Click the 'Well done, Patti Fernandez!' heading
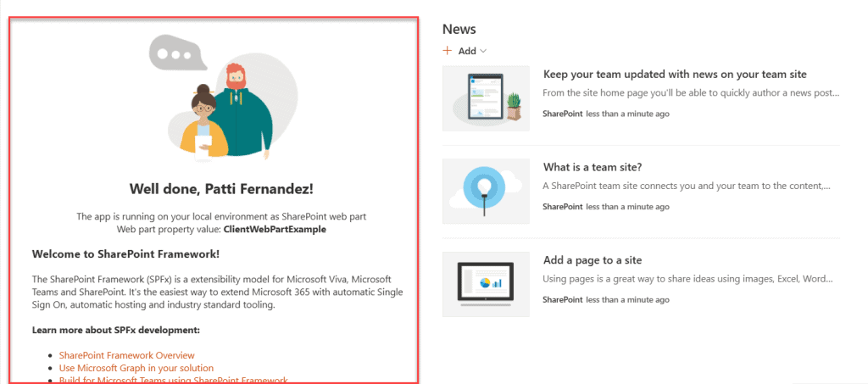Image resolution: width=868 pixels, height=384 pixels. (221, 189)
